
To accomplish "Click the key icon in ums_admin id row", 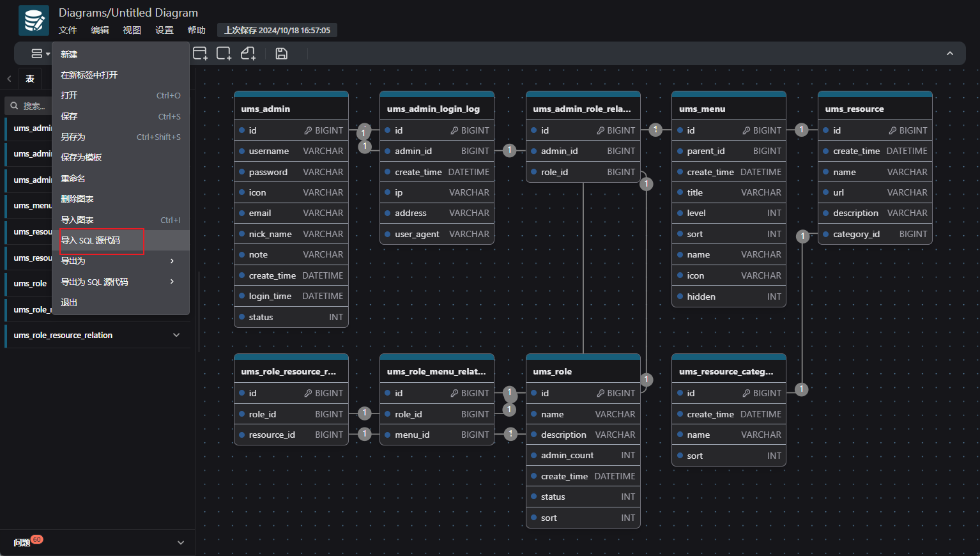I will click(x=308, y=130).
